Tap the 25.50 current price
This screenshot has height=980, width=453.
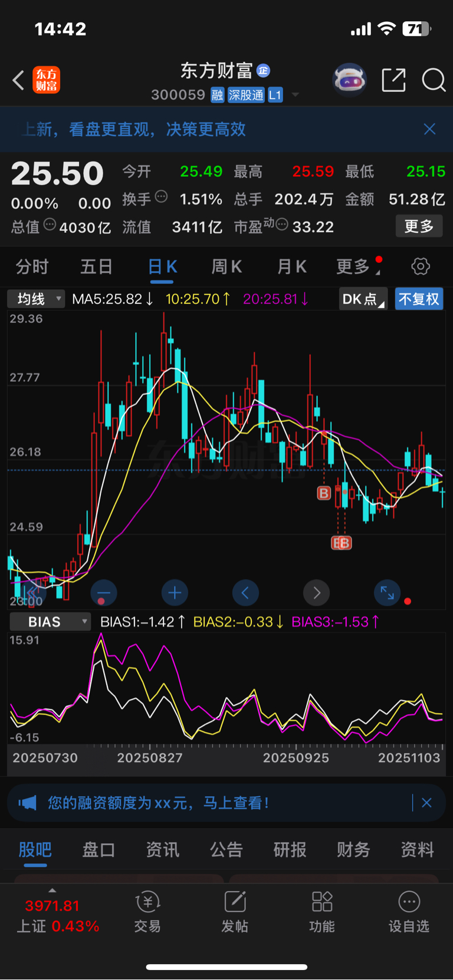point(57,173)
